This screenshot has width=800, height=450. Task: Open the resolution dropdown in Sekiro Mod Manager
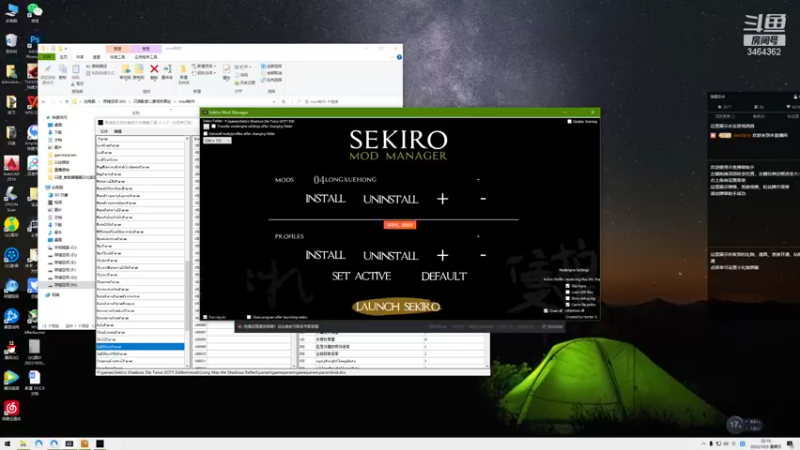pyautogui.click(x=217, y=140)
